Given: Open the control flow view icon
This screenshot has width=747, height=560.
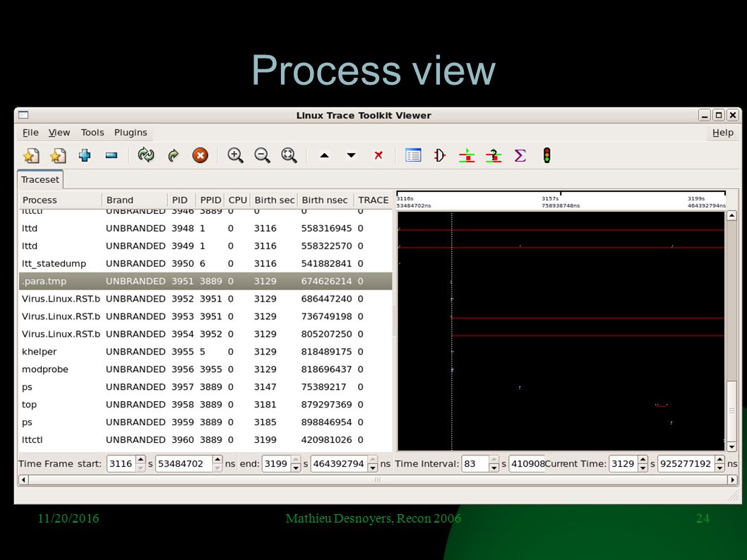Looking at the screenshot, I should [467, 155].
